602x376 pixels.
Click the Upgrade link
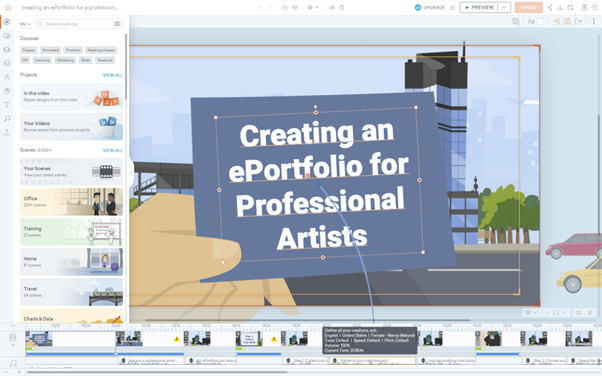coord(430,7)
